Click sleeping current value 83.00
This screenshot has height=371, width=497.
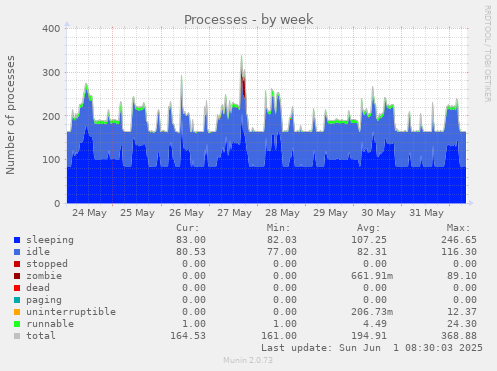(191, 240)
